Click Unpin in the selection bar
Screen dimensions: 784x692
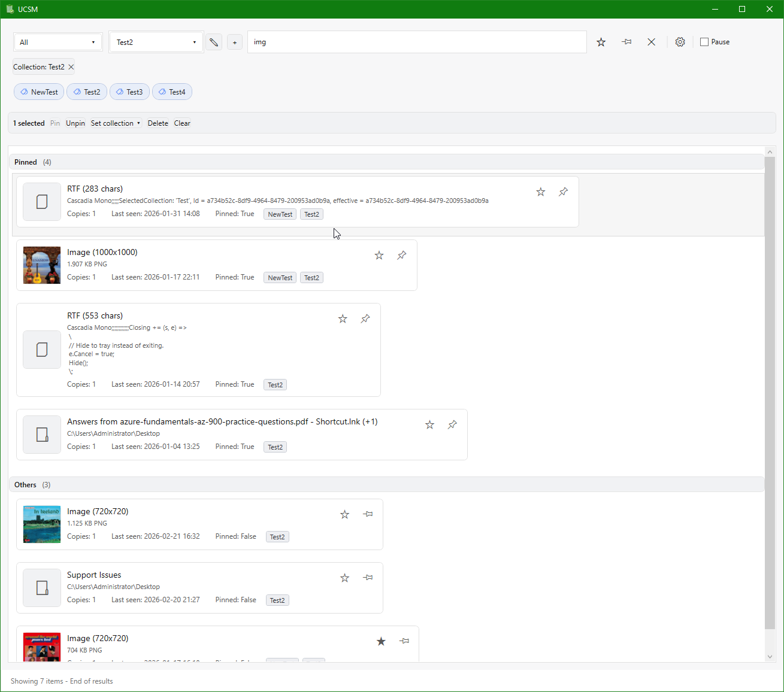(x=75, y=123)
